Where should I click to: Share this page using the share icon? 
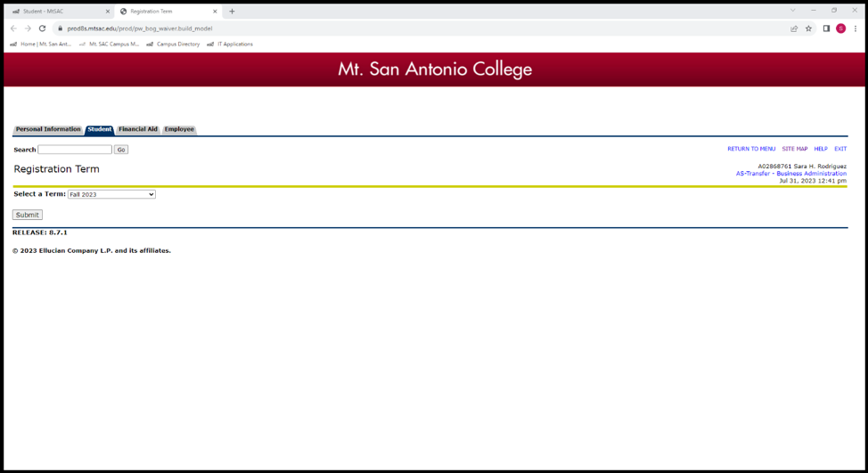pyautogui.click(x=794, y=29)
